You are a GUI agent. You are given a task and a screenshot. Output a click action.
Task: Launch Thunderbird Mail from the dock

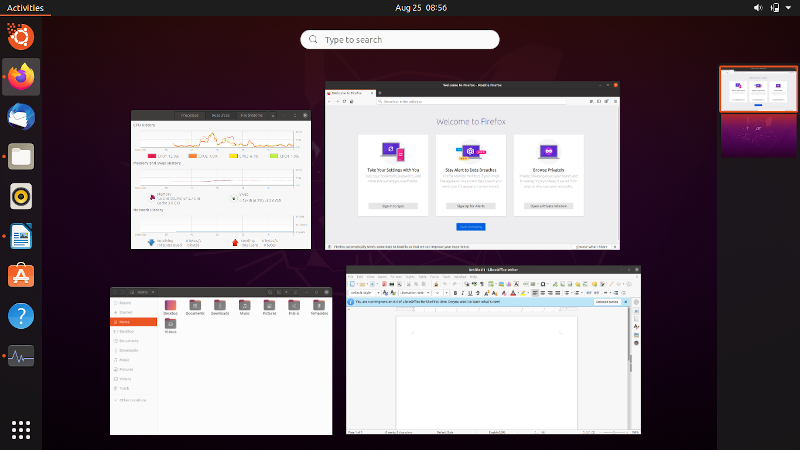pyautogui.click(x=21, y=116)
